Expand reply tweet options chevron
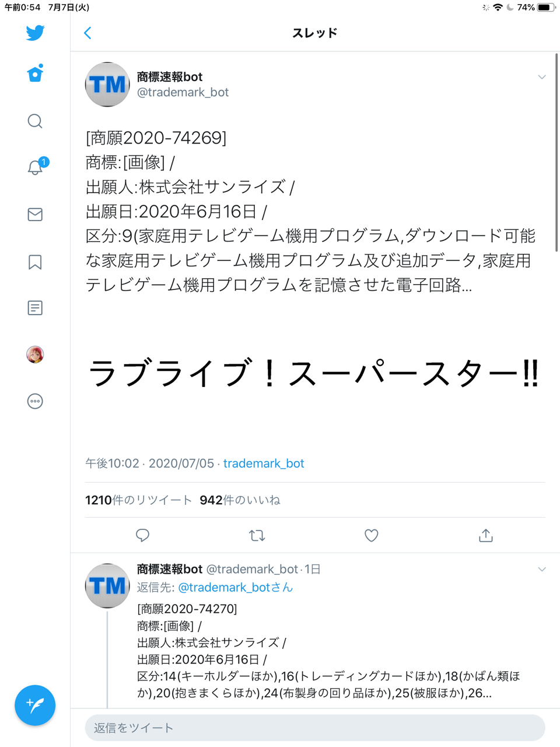Viewport: 560px width, 747px height. point(542,569)
